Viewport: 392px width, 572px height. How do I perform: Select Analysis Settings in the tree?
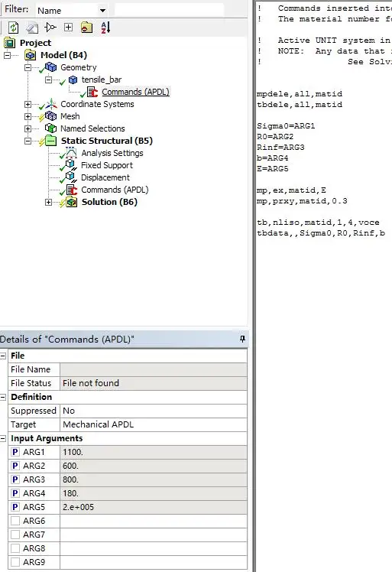point(112,153)
